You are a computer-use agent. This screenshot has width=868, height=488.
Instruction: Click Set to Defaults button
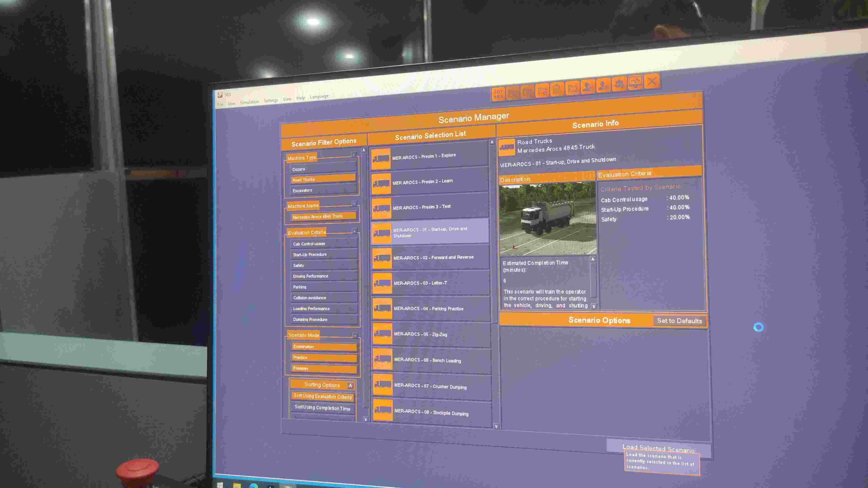tap(679, 321)
